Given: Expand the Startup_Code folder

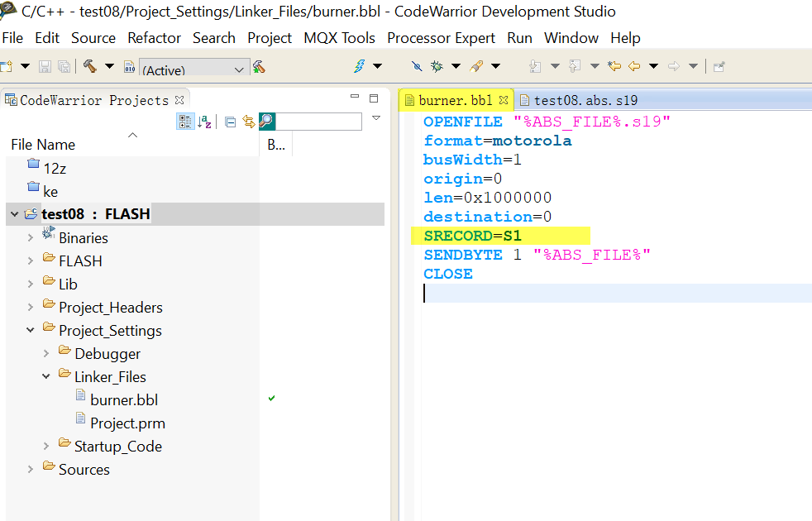Looking at the screenshot, I should (x=45, y=446).
